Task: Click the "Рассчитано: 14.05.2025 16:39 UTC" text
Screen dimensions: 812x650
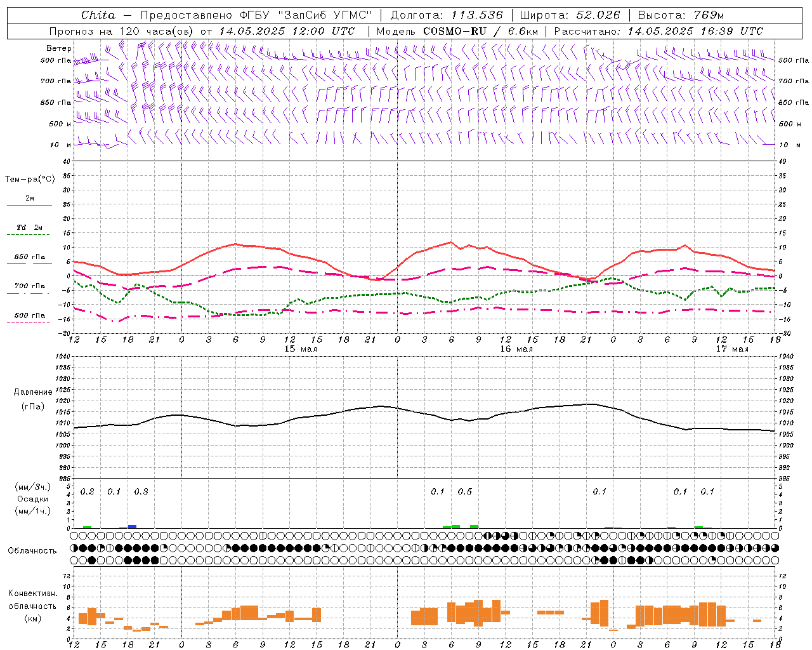Action: pos(658,31)
